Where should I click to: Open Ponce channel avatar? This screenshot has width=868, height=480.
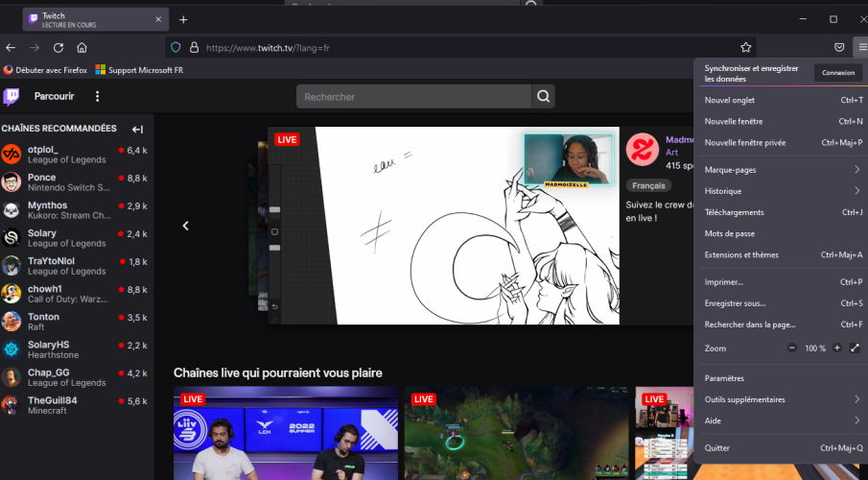click(x=12, y=181)
